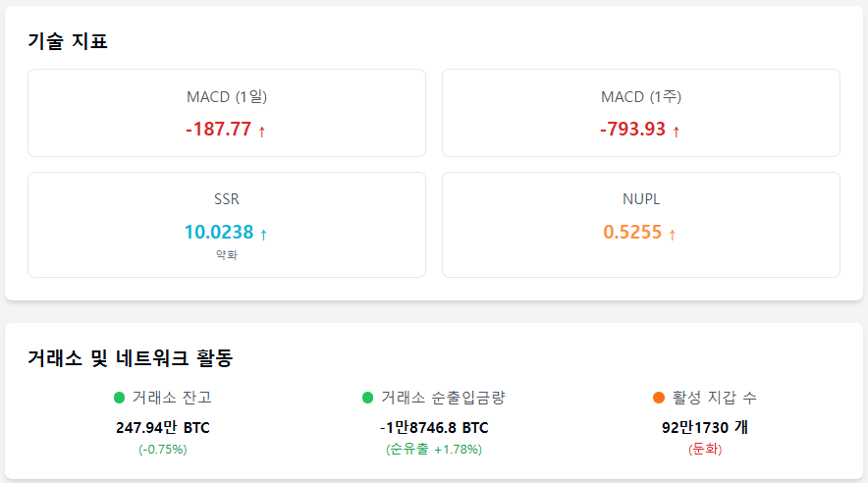Click the red up arrow beside MACD (1일) value

262,132
